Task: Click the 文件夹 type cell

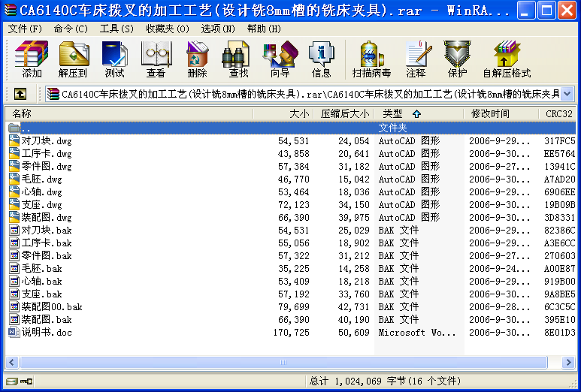Action: tap(392, 128)
